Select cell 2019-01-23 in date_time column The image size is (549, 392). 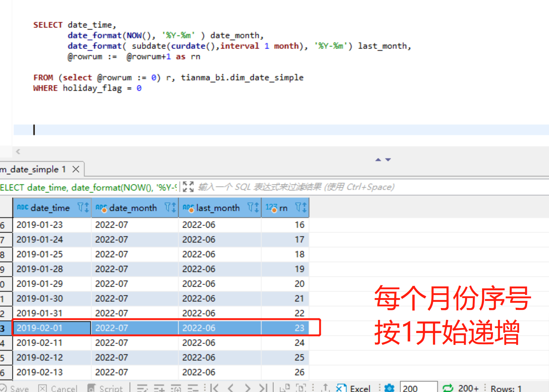coord(52,225)
